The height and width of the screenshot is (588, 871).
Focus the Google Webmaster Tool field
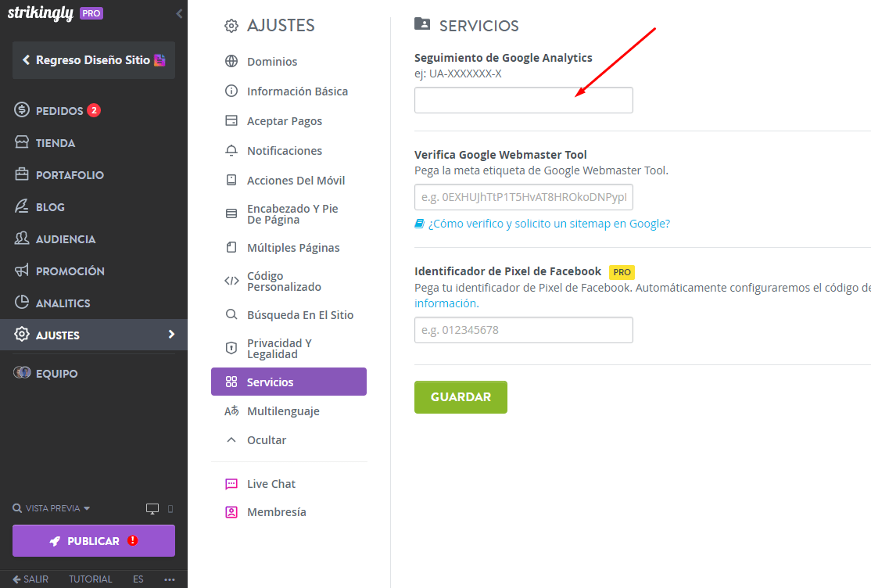pyautogui.click(x=523, y=197)
